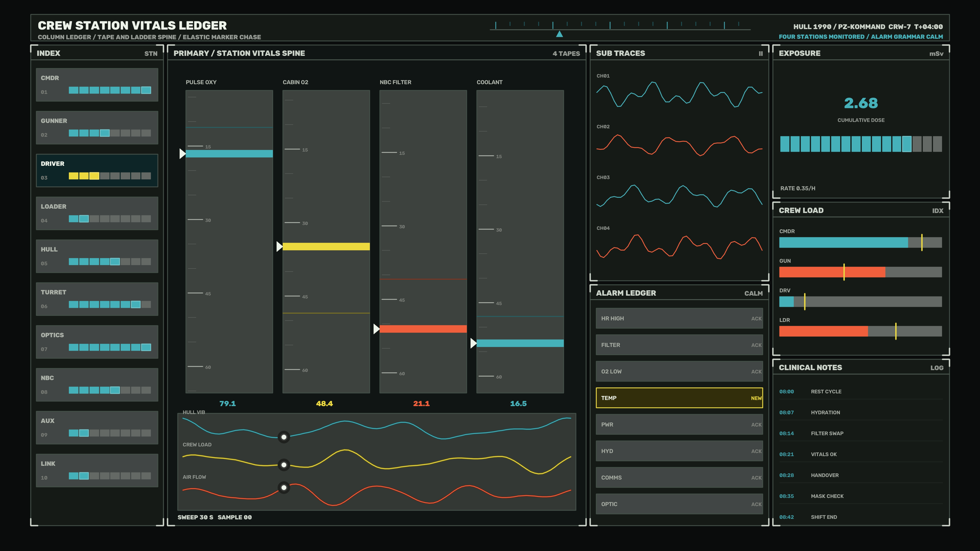Click the top timeline triangle marker
Image resolution: width=980 pixels, height=551 pixels.
coord(559,34)
